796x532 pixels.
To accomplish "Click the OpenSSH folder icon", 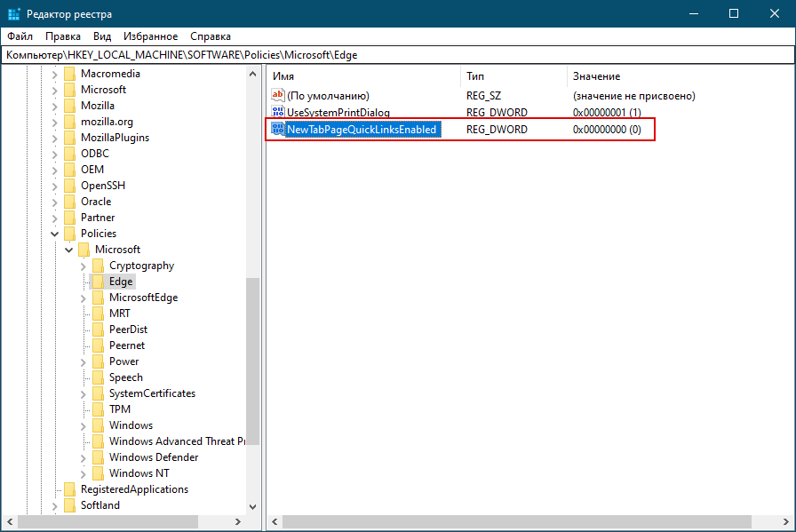I will coord(69,186).
